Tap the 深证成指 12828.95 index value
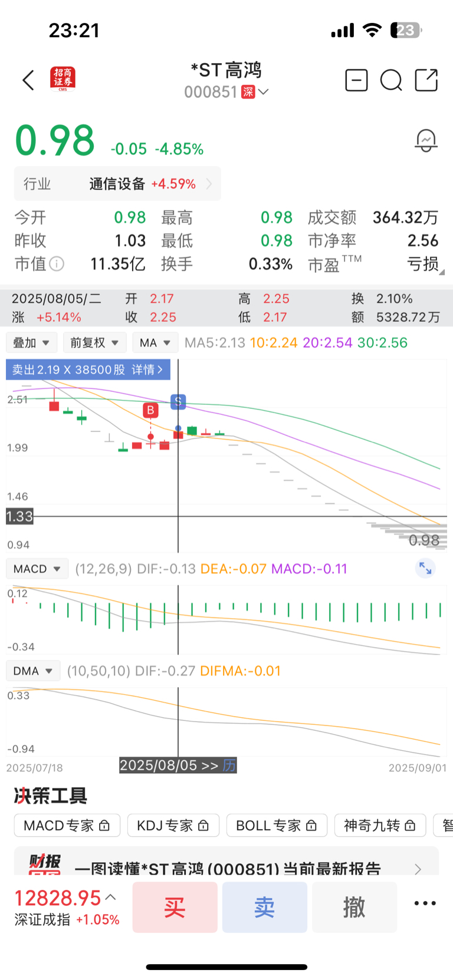 (57, 898)
